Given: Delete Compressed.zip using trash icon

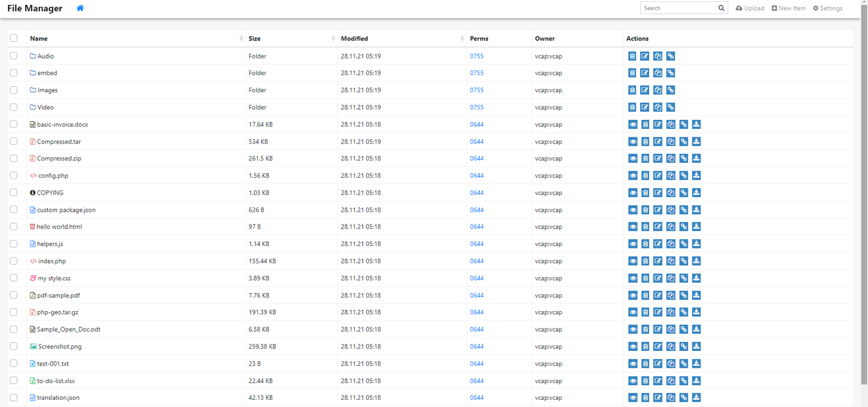Looking at the screenshot, I should coord(645,159).
